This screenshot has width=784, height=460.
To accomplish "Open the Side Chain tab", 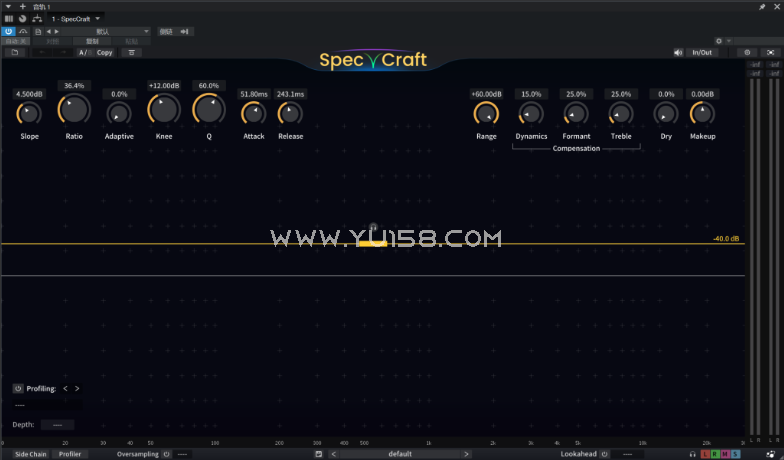I will coord(30,454).
